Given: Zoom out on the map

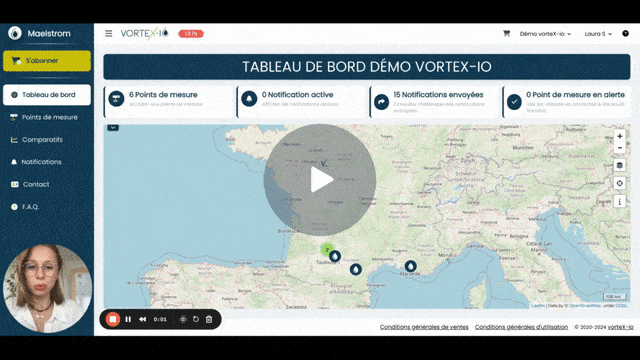Looking at the screenshot, I should point(620,147).
